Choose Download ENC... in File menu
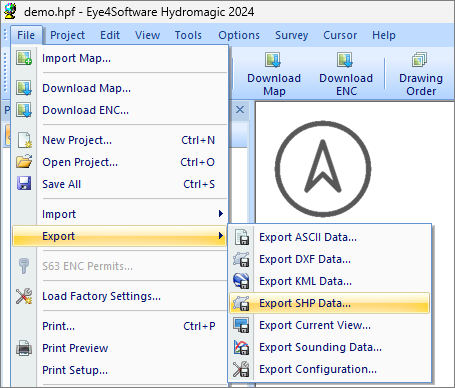455x388 pixels. (x=119, y=110)
